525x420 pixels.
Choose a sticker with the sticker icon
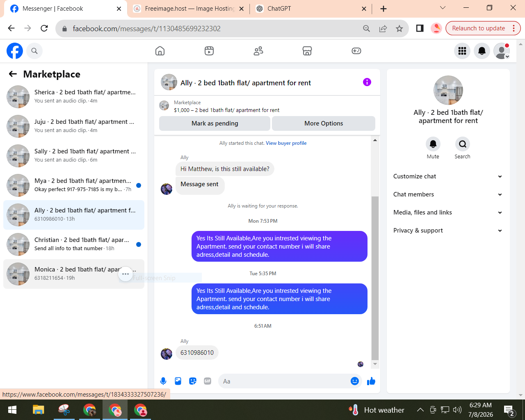193,381
